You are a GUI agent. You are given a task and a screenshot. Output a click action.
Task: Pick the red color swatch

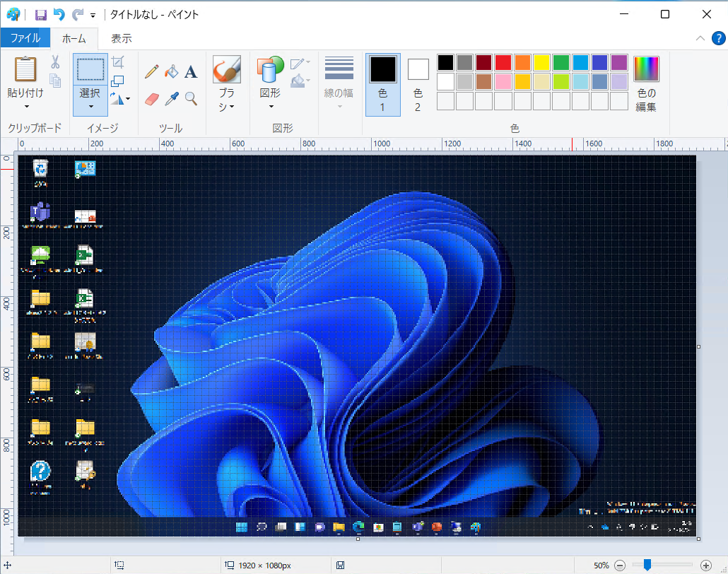[x=503, y=62]
